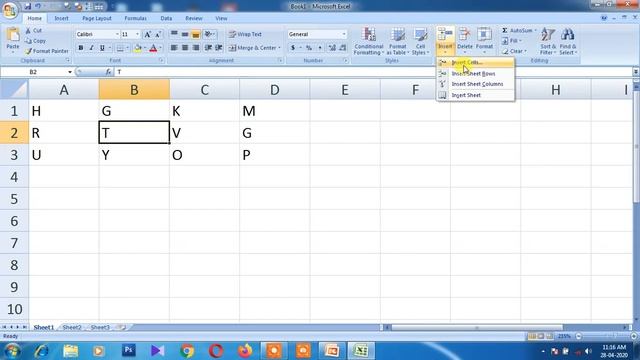
Task: Open Format as Table gallery
Action: tap(397, 41)
